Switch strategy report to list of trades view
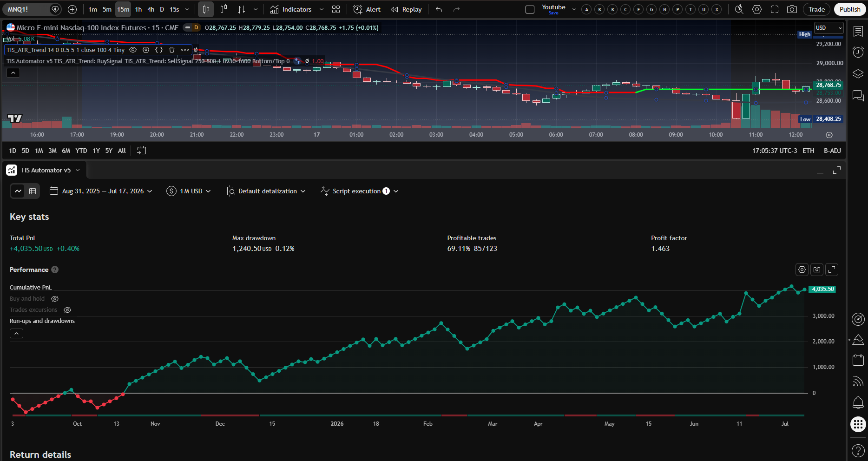The image size is (868, 461). pyautogui.click(x=33, y=191)
